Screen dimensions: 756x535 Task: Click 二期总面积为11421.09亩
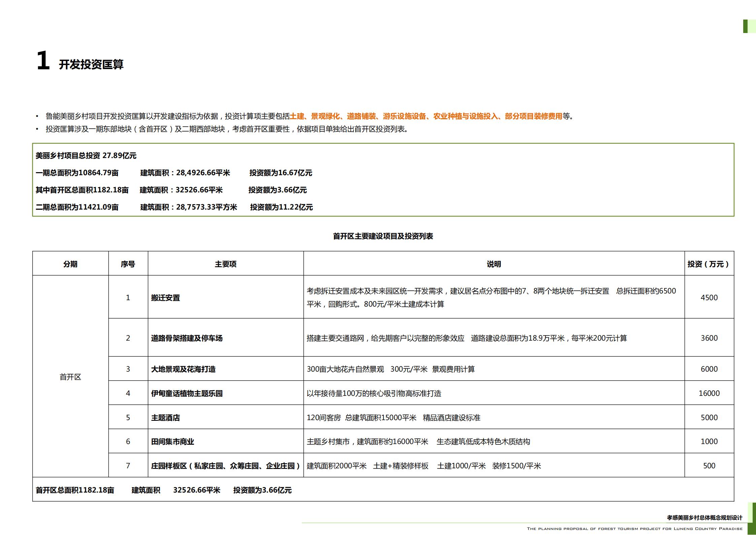pos(77,207)
